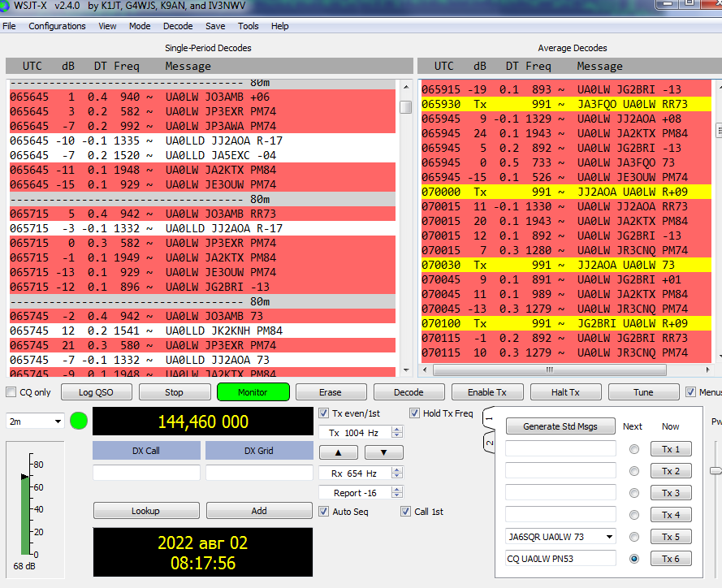Toggle the green Monitor button
The width and height of the screenshot is (722, 588).
tap(253, 392)
